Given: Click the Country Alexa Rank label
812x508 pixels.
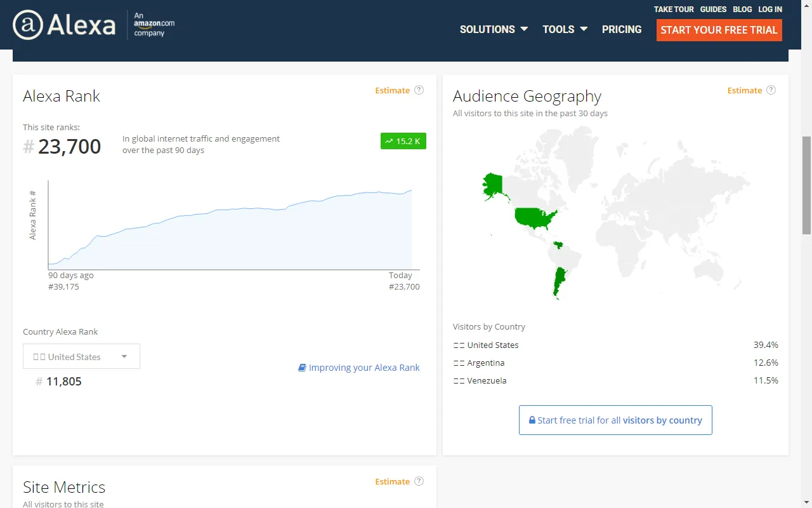Looking at the screenshot, I should pyautogui.click(x=60, y=331).
